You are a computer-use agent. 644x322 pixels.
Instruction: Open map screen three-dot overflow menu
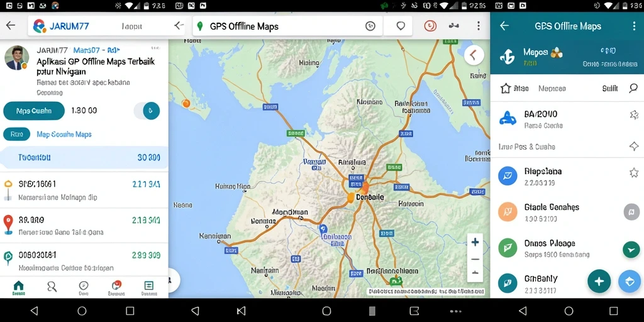(x=478, y=26)
